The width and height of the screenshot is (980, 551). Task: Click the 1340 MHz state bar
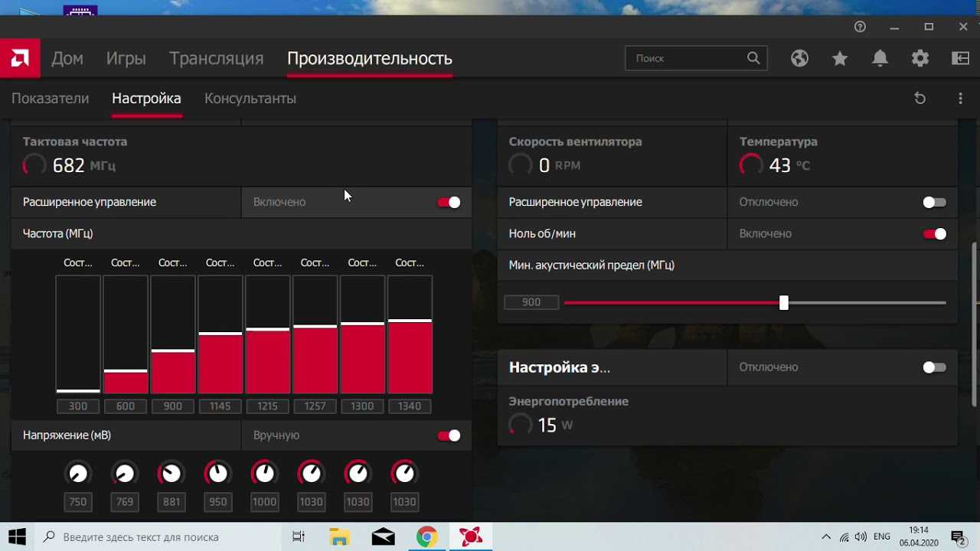(410, 334)
